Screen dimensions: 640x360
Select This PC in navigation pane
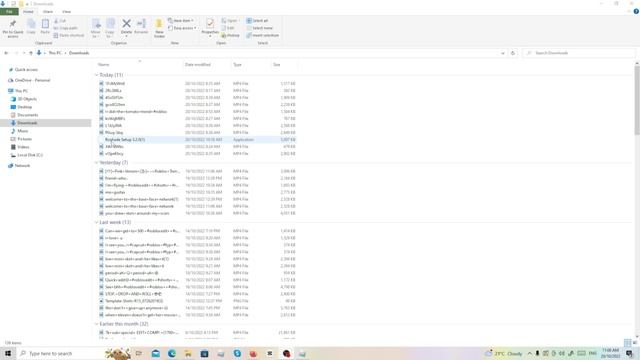21,91
